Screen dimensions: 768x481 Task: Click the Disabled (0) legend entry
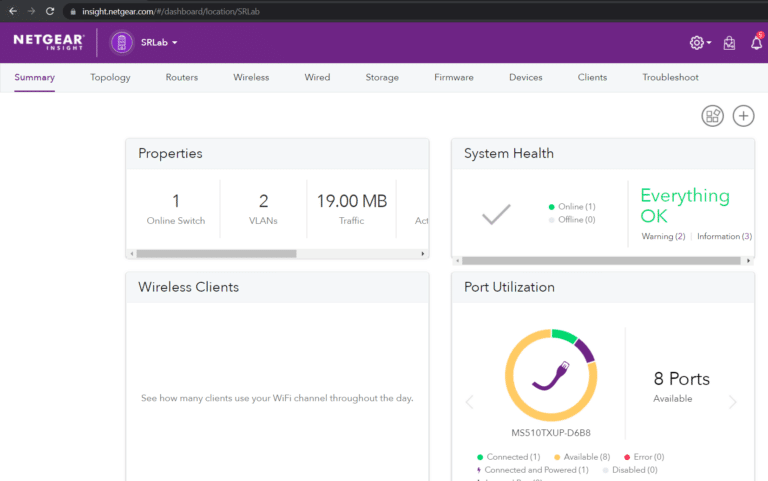click(x=630, y=470)
